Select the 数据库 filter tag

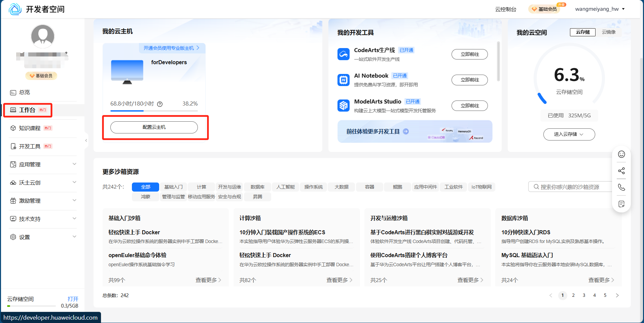click(257, 187)
